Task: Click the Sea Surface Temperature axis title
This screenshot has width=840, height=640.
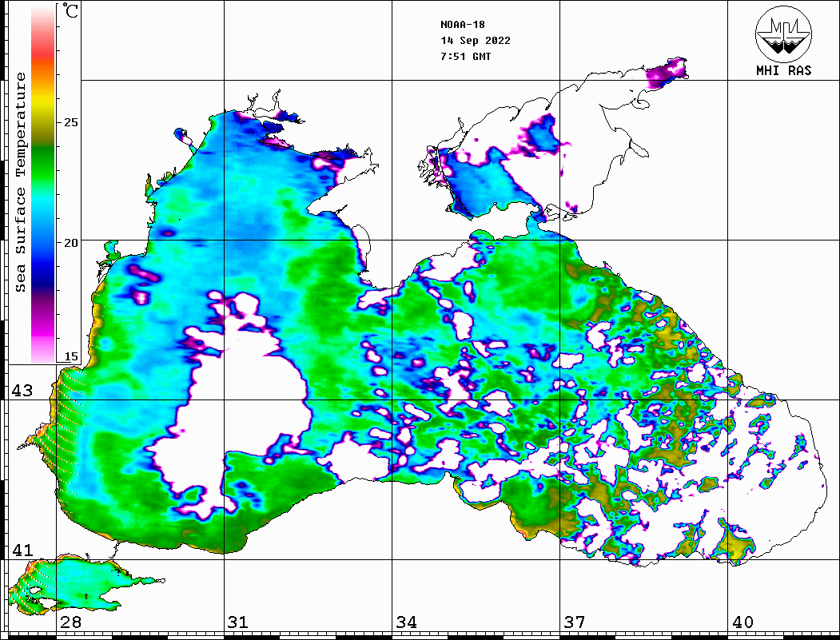Action: click(x=20, y=182)
